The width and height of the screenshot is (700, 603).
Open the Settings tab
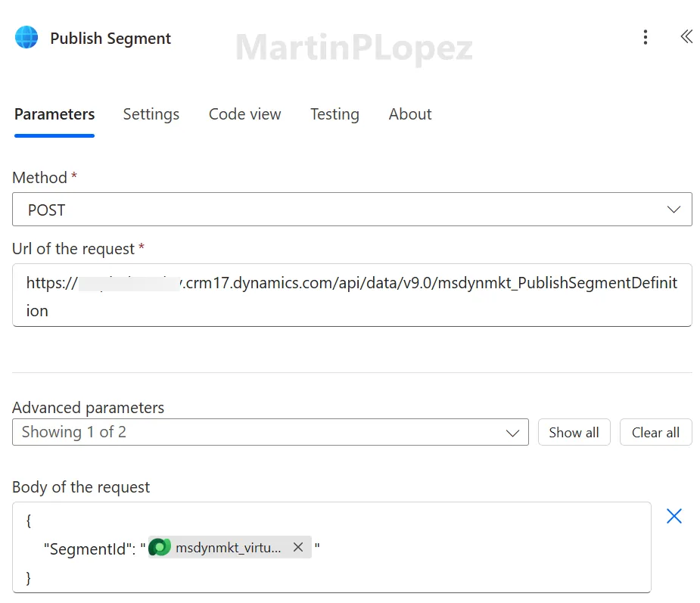(x=151, y=114)
